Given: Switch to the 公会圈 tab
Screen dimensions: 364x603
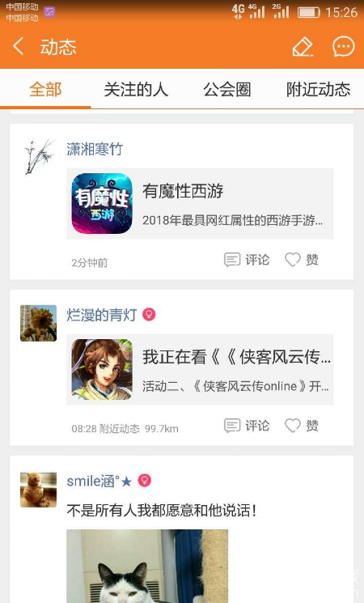Looking at the screenshot, I should [227, 90].
